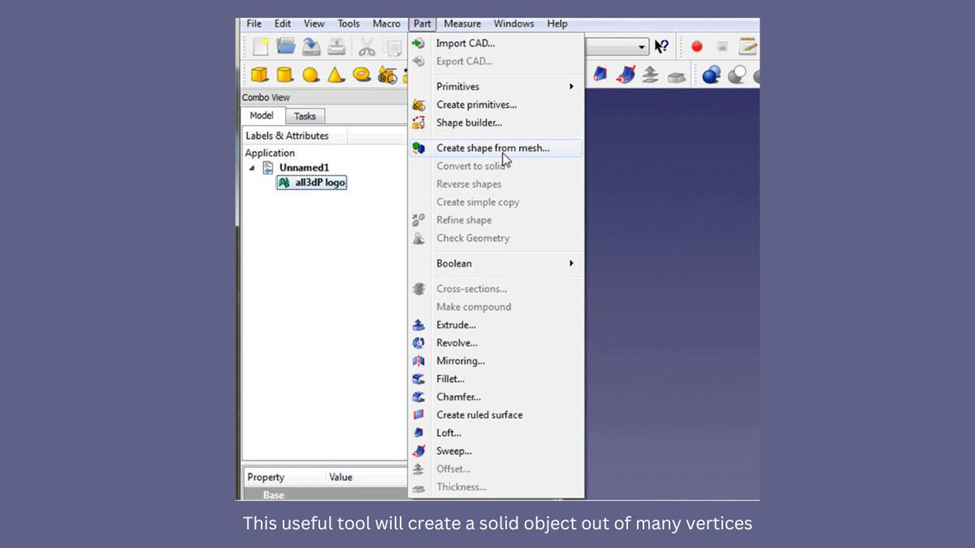Click the Boolean blue spheres toolbar icon
Viewport: 975px width, 548px height.
pos(711,75)
